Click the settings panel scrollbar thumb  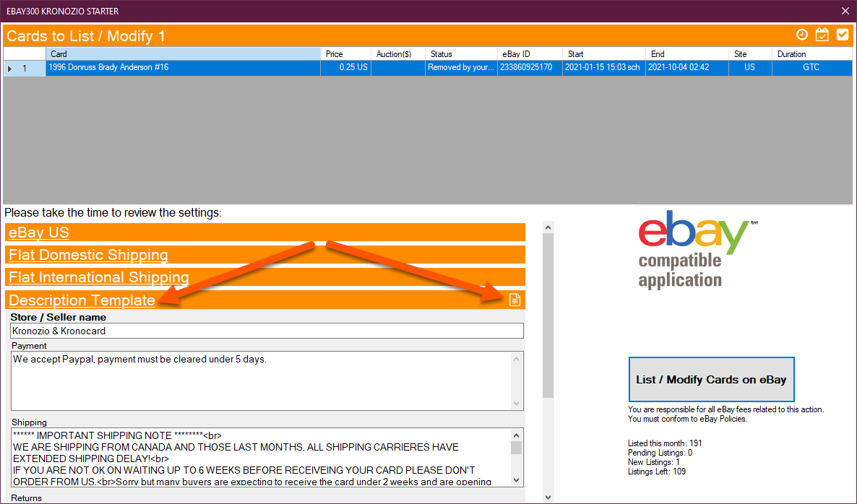pyautogui.click(x=548, y=316)
